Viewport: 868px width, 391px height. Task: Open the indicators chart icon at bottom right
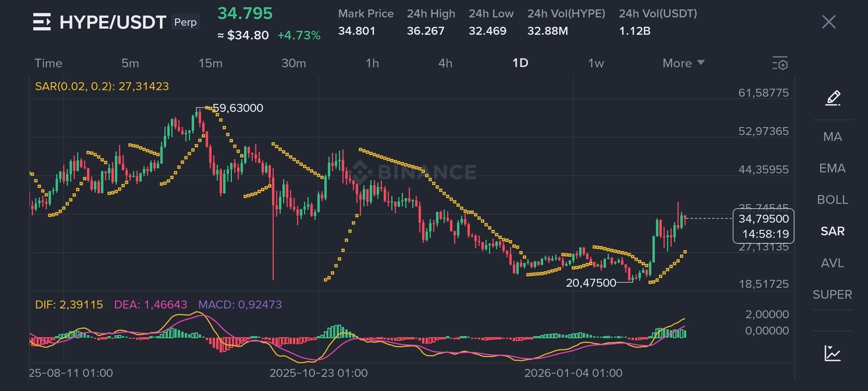point(832,353)
